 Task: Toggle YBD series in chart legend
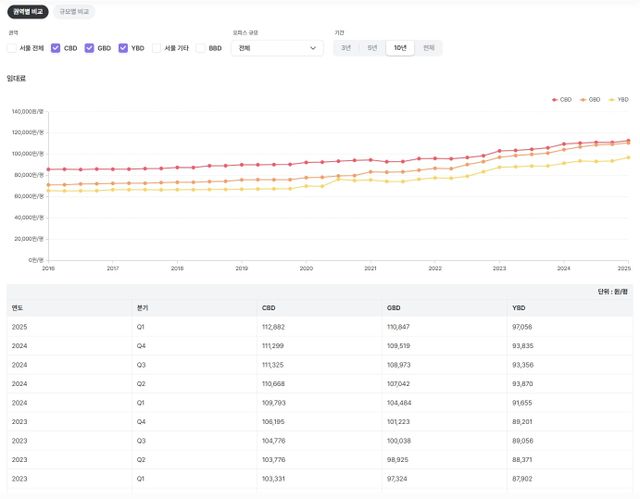pos(619,100)
